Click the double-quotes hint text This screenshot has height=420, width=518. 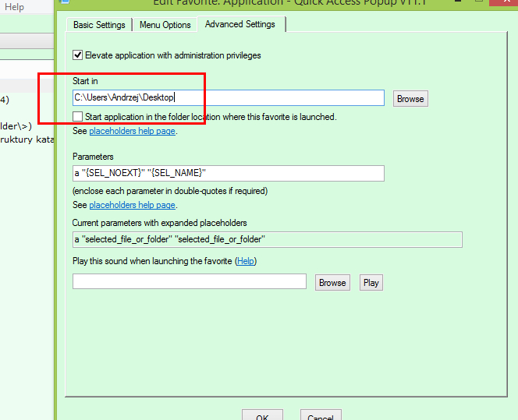tap(170, 191)
